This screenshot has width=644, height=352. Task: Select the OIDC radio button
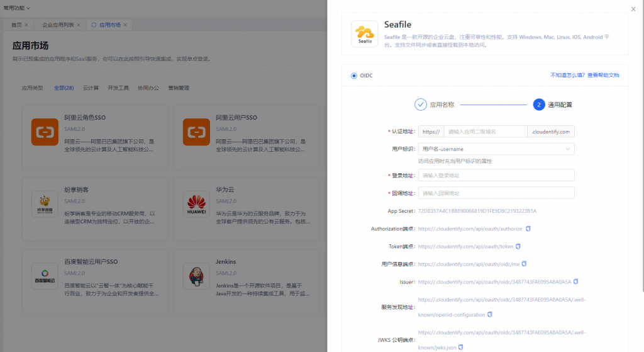click(354, 76)
